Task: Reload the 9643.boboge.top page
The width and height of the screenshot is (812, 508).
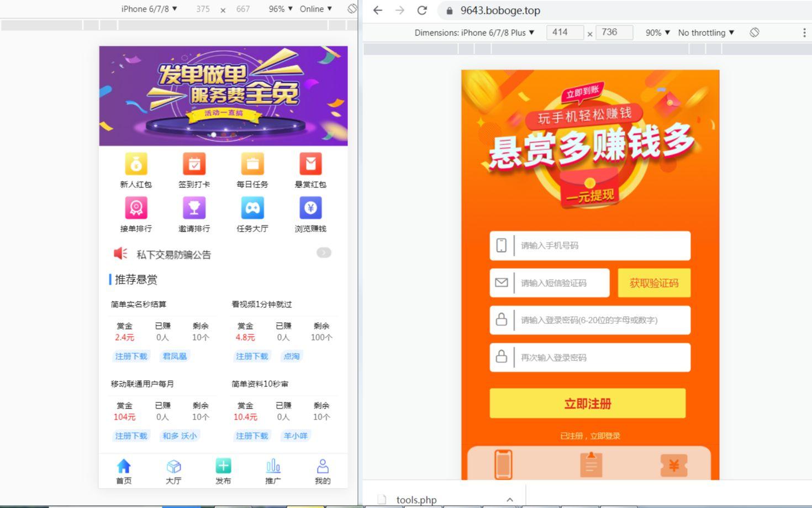Action: (x=422, y=10)
